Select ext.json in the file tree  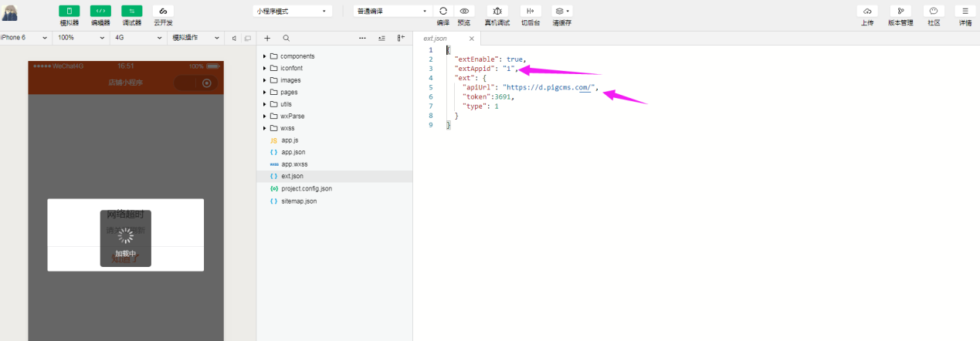coord(334,176)
